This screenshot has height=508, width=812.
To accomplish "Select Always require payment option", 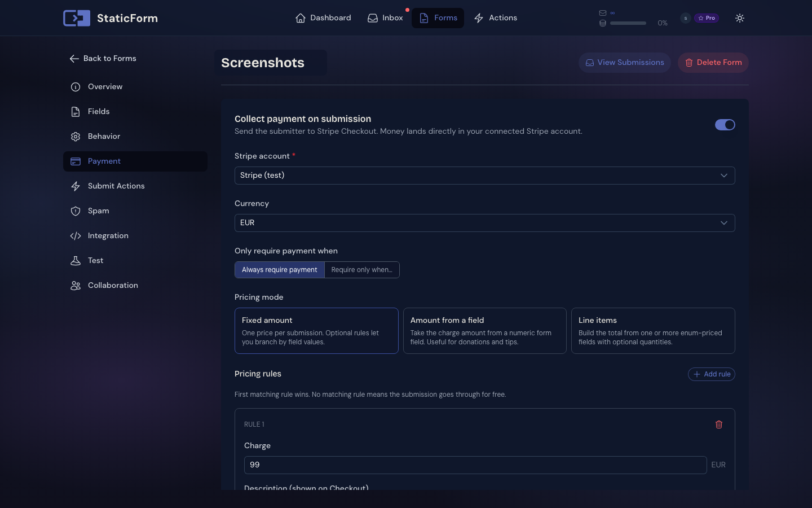I will [x=280, y=270].
